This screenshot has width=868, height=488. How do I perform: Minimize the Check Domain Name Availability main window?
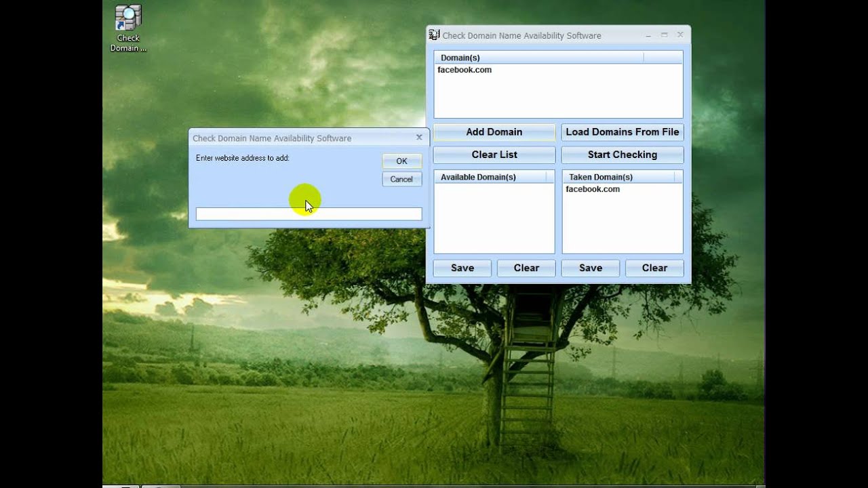click(x=648, y=35)
